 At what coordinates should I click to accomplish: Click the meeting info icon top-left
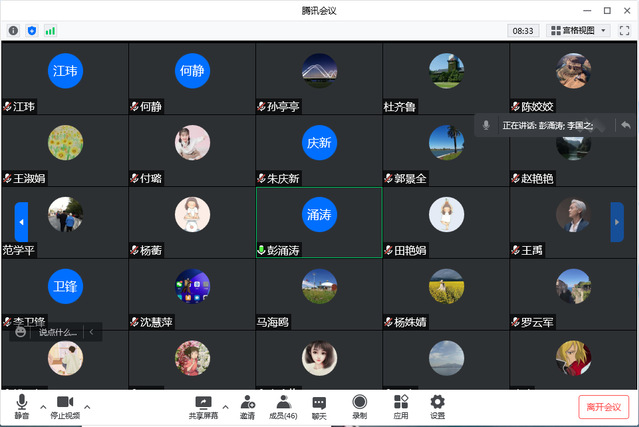(13, 31)
